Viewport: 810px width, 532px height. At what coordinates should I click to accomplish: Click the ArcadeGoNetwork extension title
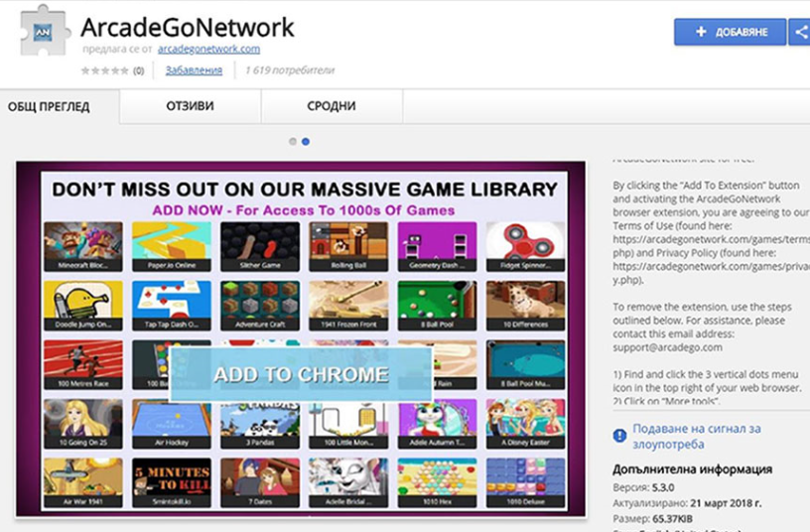[187, 28]
